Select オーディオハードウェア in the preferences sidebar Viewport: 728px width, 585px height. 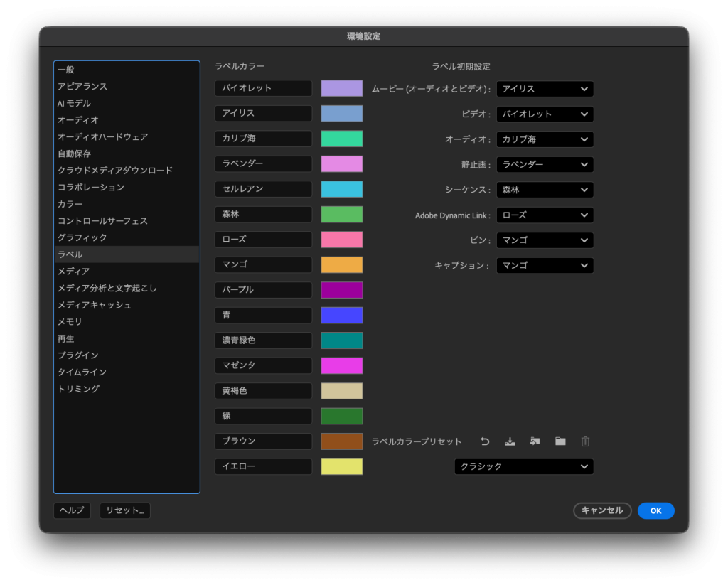click(x=102, y=136)
